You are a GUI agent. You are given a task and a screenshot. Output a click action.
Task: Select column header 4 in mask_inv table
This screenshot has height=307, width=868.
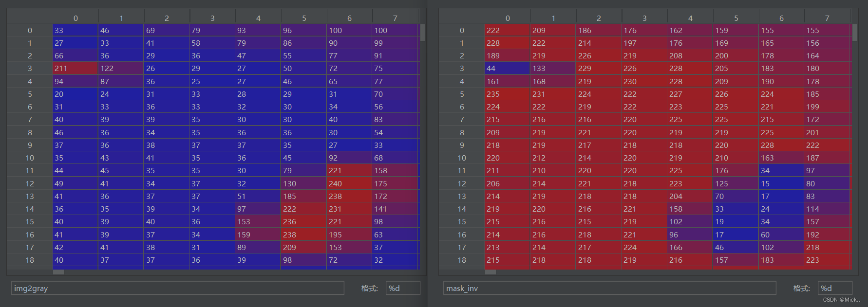pos(690,18)
